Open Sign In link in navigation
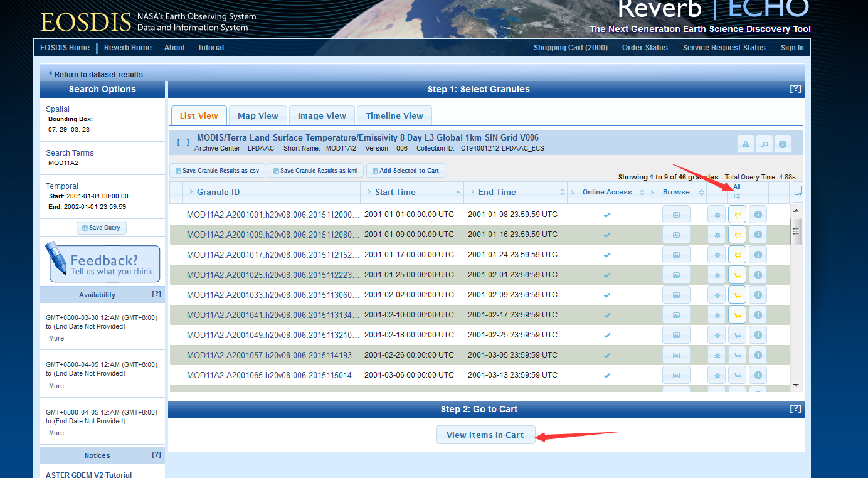 [792, 48]
